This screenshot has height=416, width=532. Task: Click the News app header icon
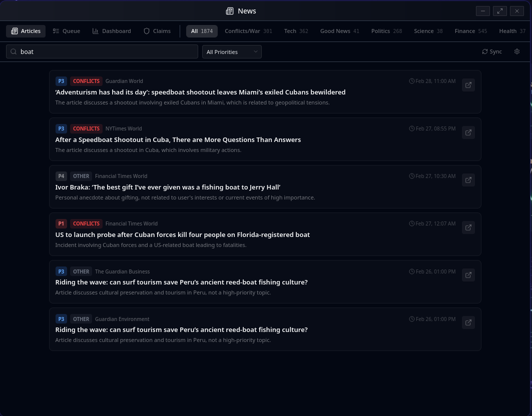(230, 10)
